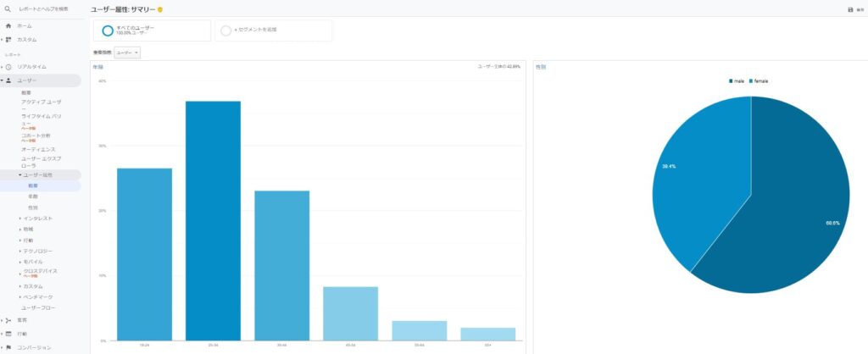Open アクティブ ユーザー report
868x354 pixels.
click(42, 104)
